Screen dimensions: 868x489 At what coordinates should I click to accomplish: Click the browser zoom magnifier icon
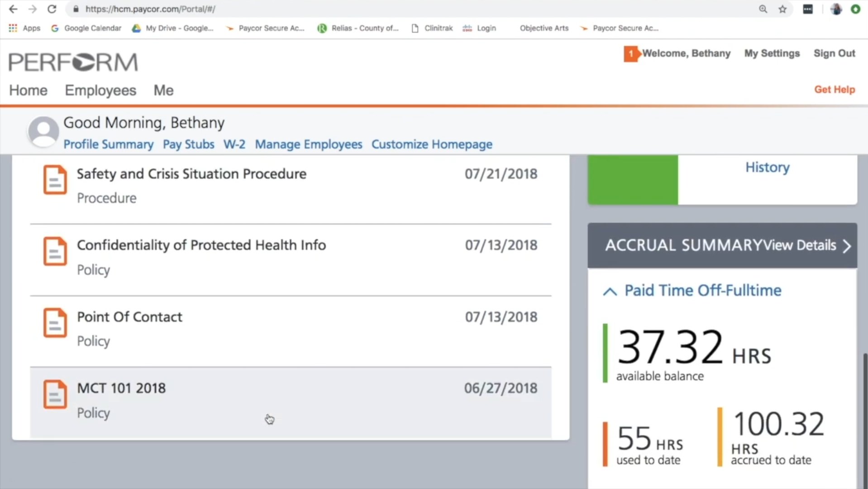pyautogui.click(x=763, y=9)
